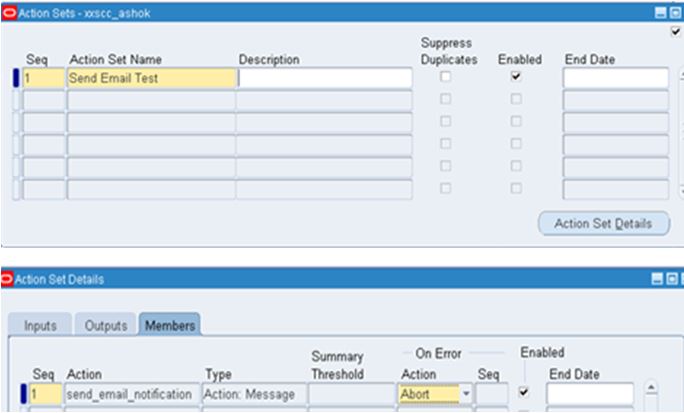Select the record indicator beside Send Email Test
This screenshot has height=413, width=684.
(x=16, y=78)
